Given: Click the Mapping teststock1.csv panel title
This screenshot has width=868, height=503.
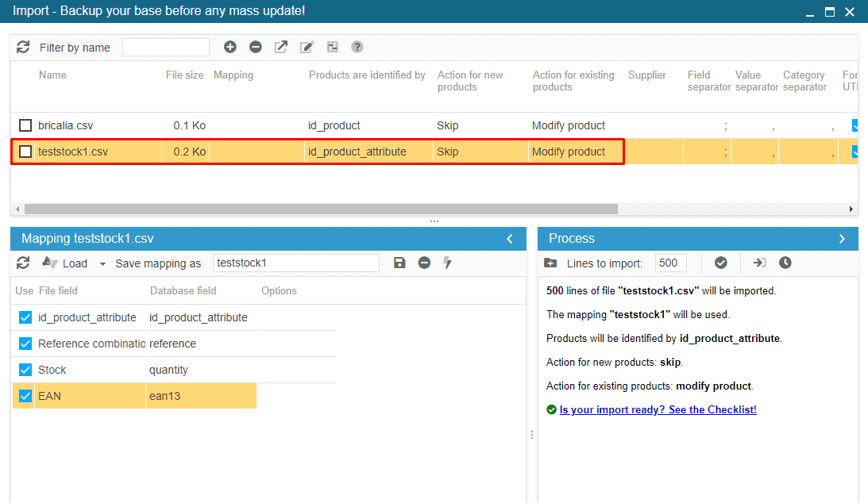Looking at the screenshot, I should coord(87,239).
